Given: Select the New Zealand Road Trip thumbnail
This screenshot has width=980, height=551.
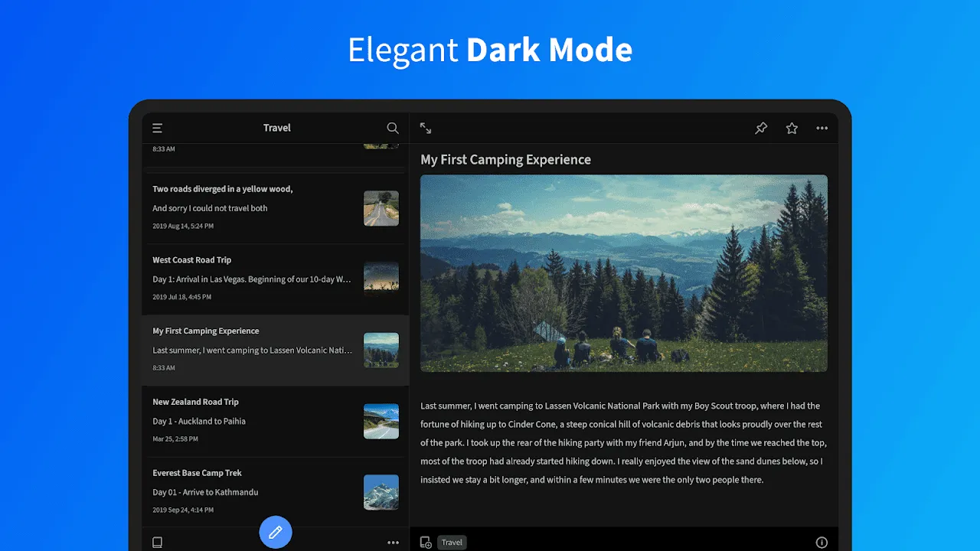Looking at the screenshot, I should tap(381, 421).
